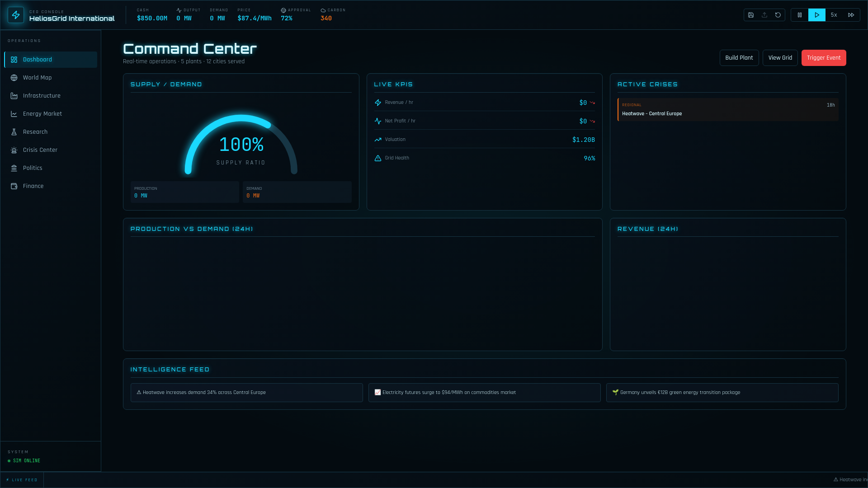Navigate to Politics

(51, 168)
